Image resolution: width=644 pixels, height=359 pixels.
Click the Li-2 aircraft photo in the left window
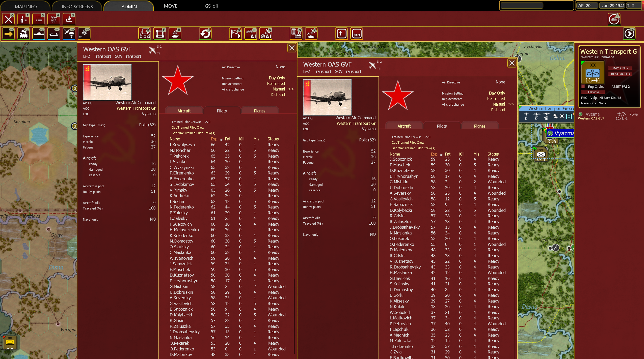pos(107,82)
